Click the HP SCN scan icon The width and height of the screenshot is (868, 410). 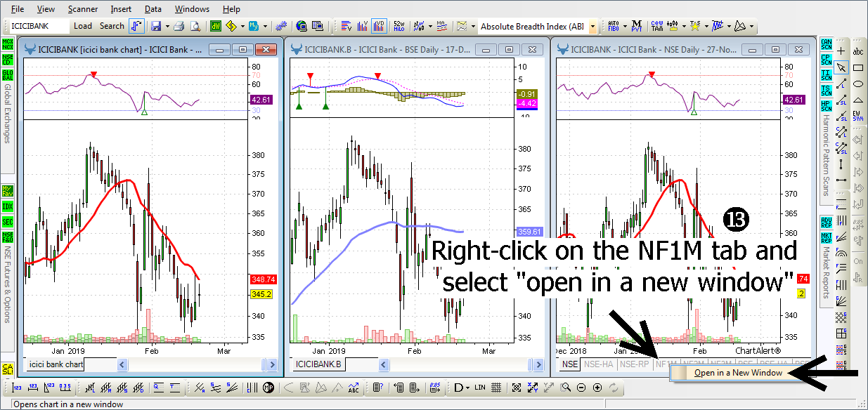click(x=826, y=107)
